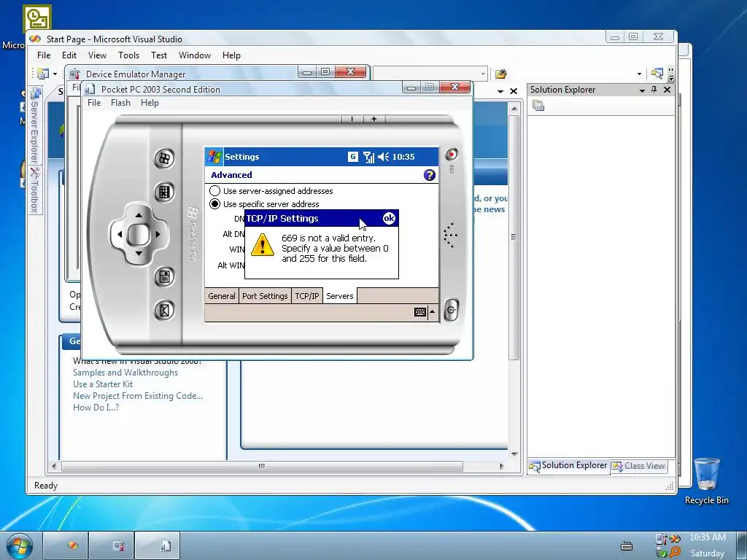Open the emulator Help menu

point(150,102)
